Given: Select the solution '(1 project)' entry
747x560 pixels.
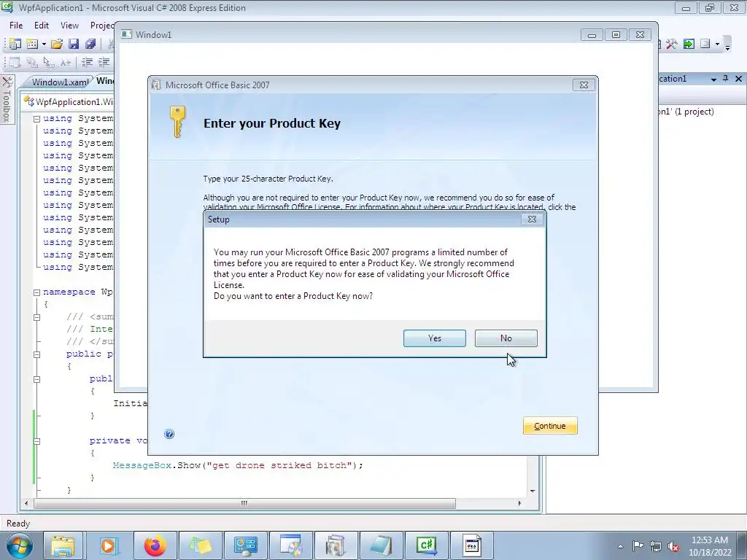Looking at the screenshot, I should click(686, 112).
